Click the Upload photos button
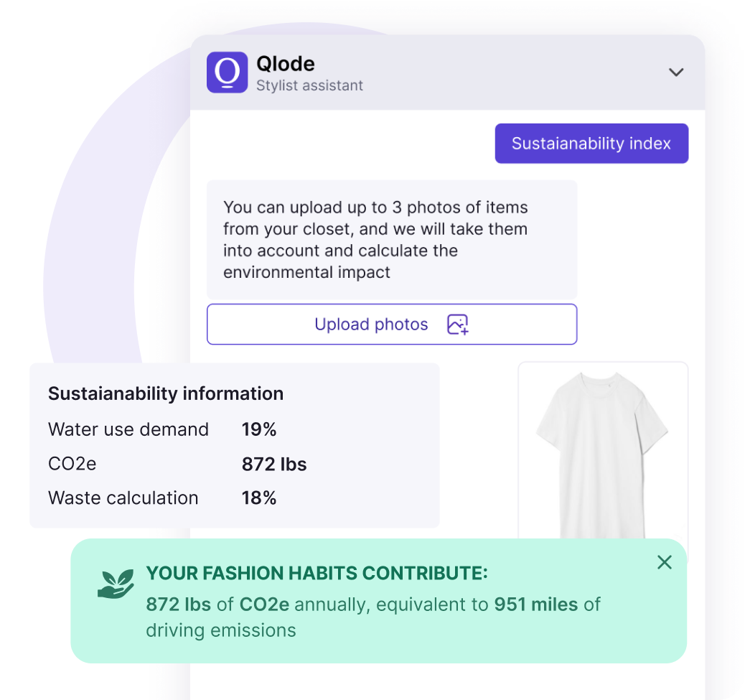 coord(392,324)
